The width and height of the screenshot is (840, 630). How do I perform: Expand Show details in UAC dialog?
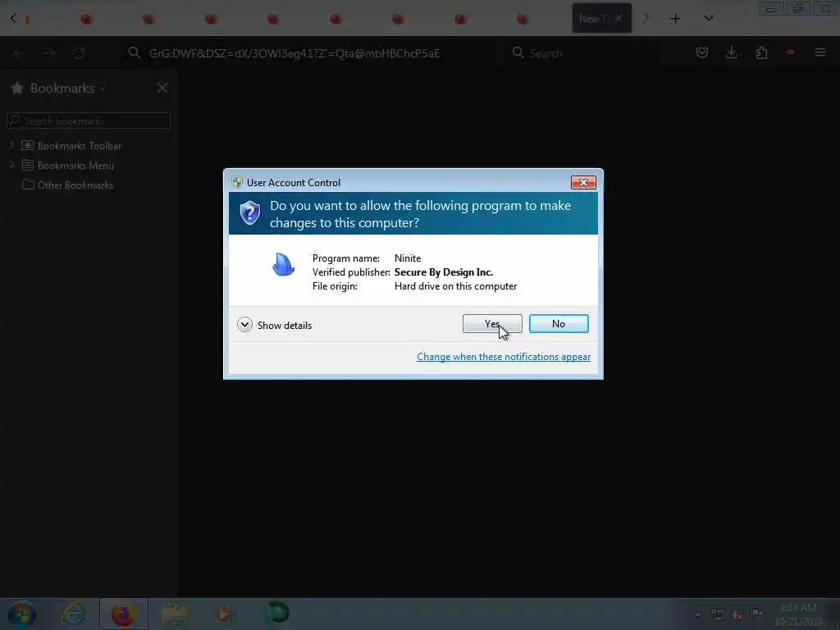274,325
